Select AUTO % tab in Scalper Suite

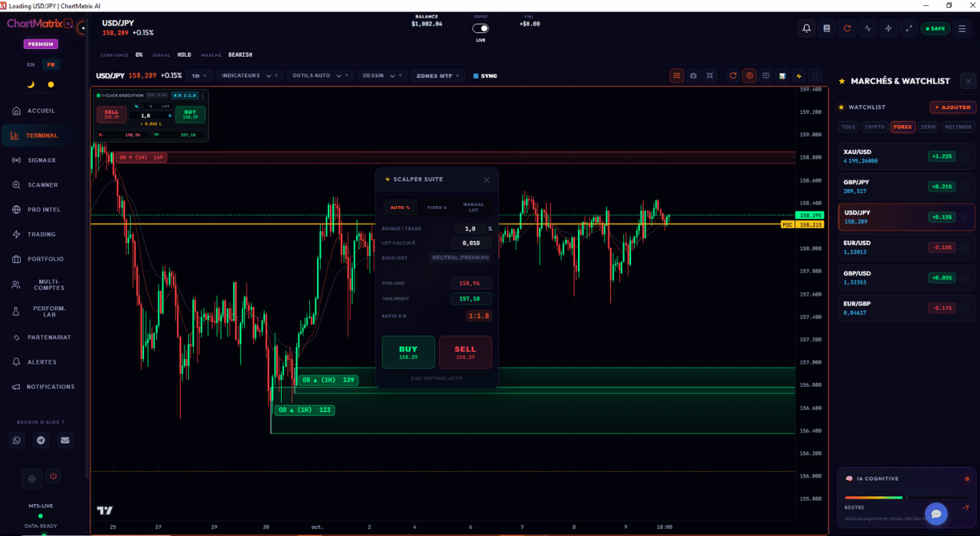pyautogui.click(x=400, y=208)
